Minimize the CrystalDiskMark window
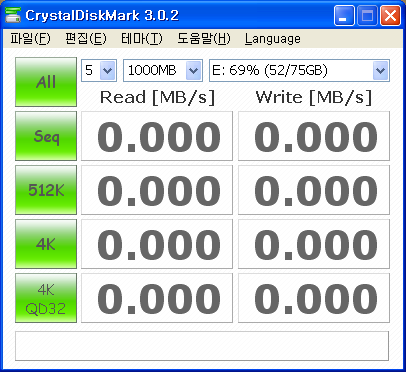The image size is (406, 372). click(344, 15)
